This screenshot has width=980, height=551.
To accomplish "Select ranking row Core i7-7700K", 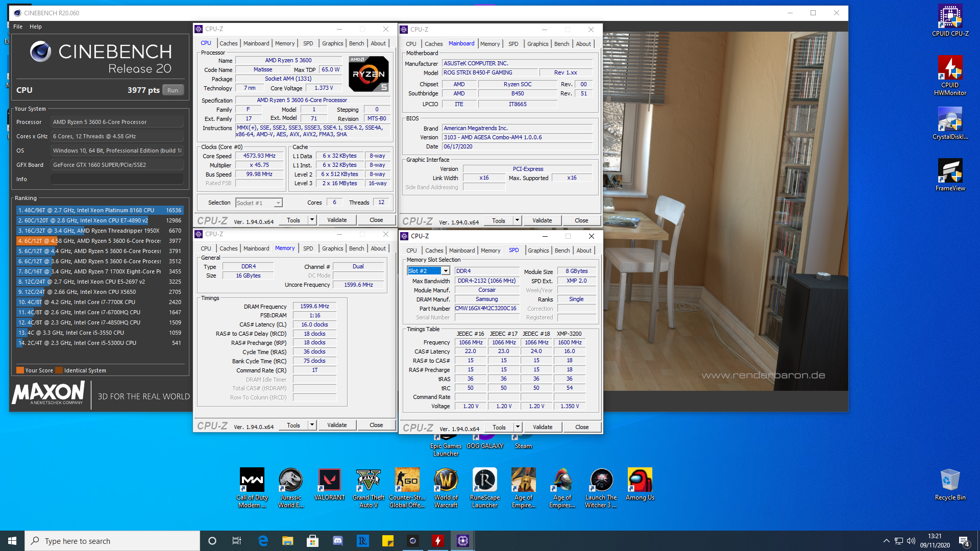I will tap(100, 302).
